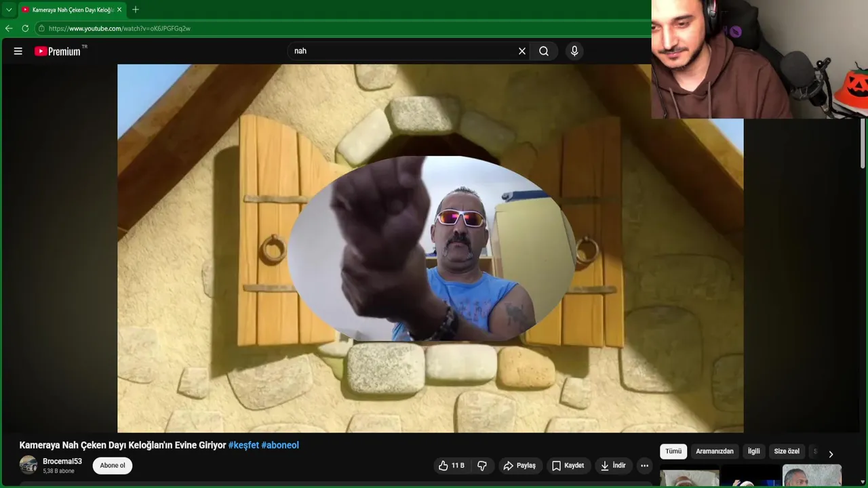Share the video via Paylaş

(519, 466)
